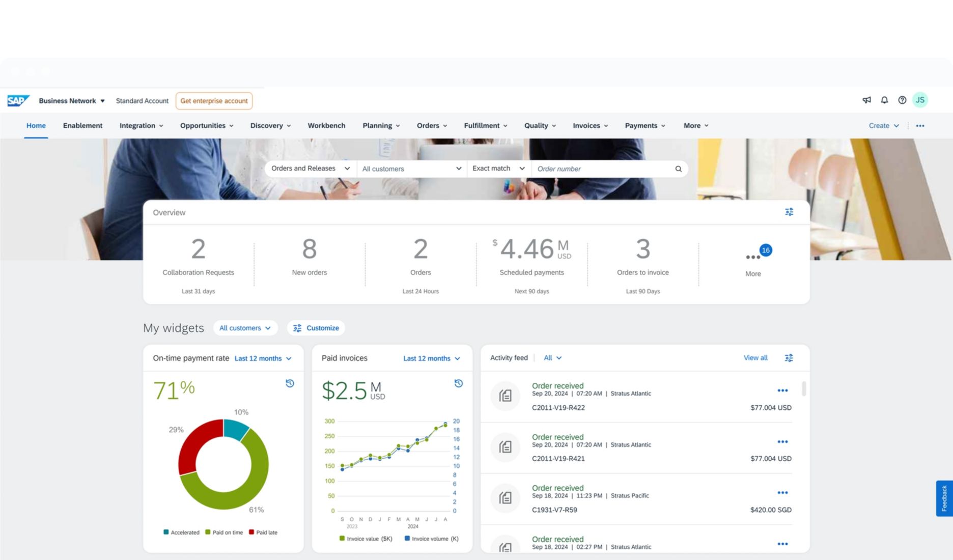
Task: Open the Exact match dropdown
Action: click(x=497, y=168)
